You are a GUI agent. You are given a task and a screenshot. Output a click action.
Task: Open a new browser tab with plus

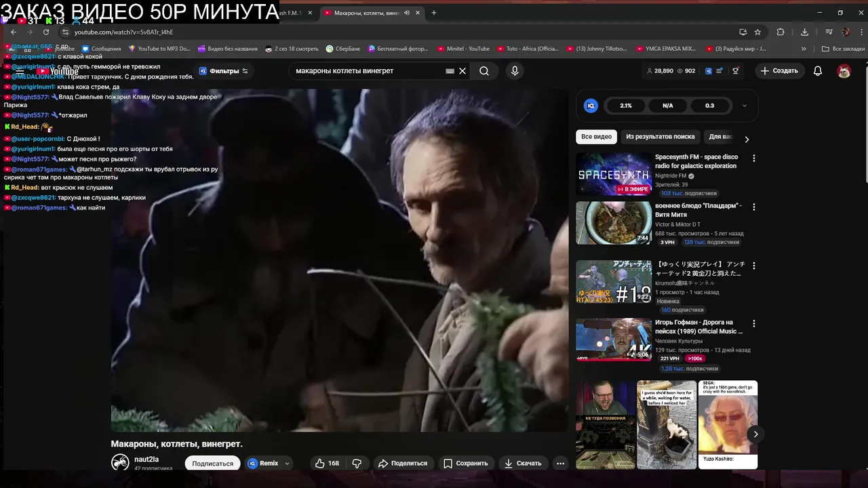coord(434,13)
